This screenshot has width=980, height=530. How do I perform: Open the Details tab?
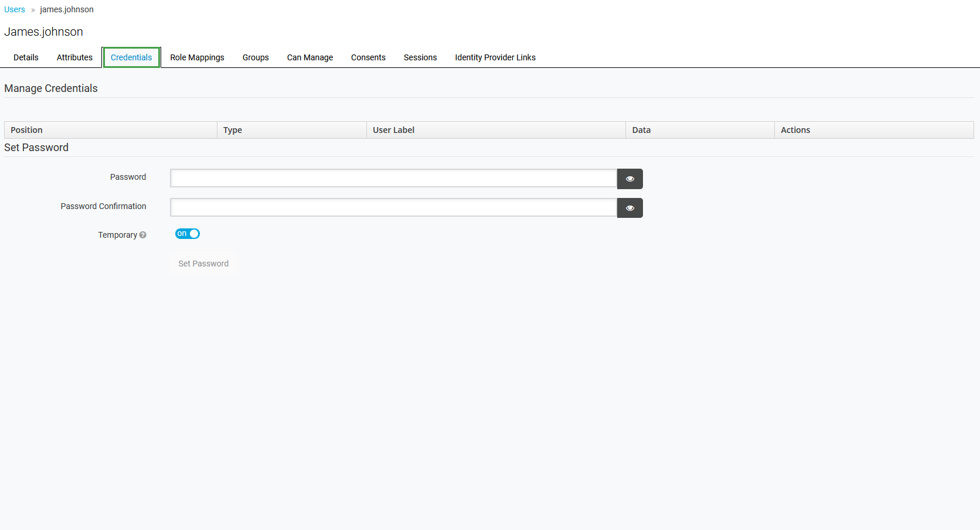[x=26, y=57]
